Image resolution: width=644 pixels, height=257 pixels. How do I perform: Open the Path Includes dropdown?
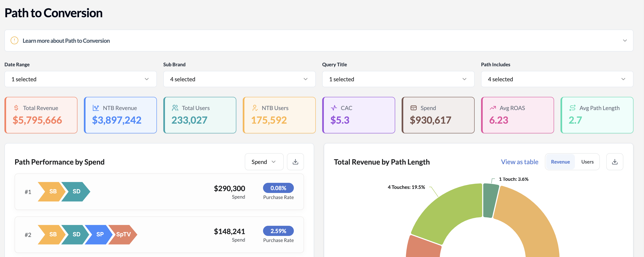coord(557,79)
